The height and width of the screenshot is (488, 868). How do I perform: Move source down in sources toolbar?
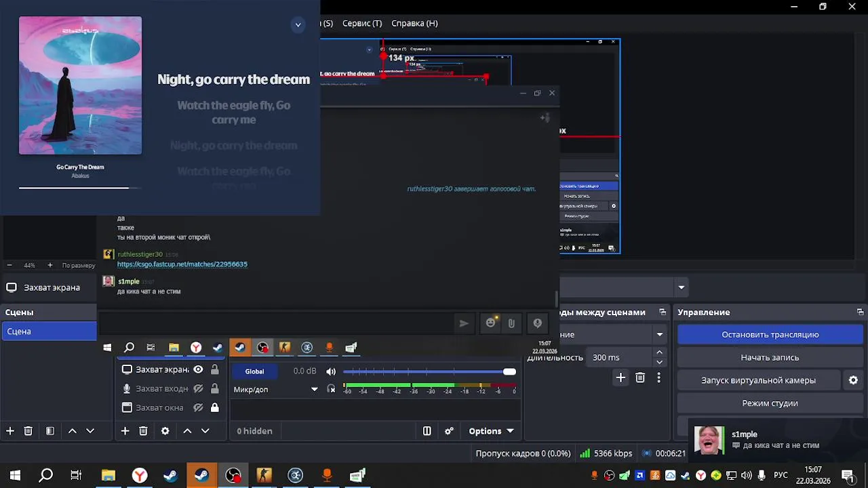click(x=205, y=431)
